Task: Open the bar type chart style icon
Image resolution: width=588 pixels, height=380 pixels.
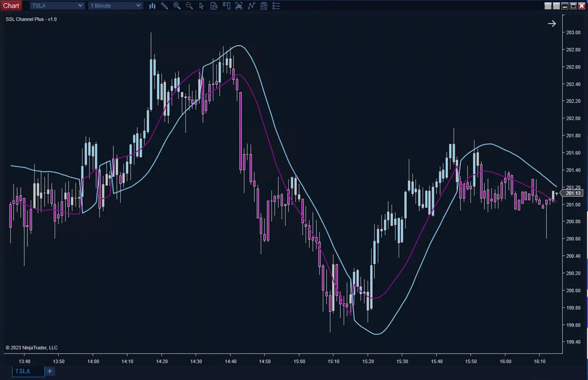Action: [152, 6]
